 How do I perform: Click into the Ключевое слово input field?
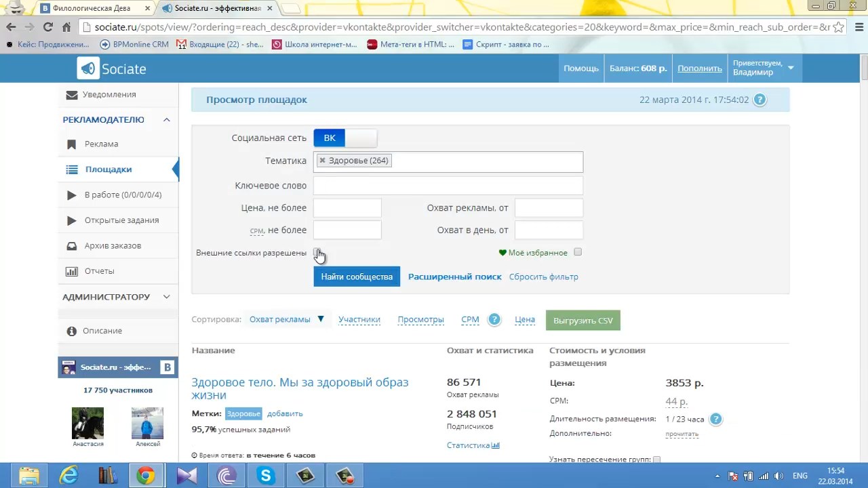click(448, 186)
